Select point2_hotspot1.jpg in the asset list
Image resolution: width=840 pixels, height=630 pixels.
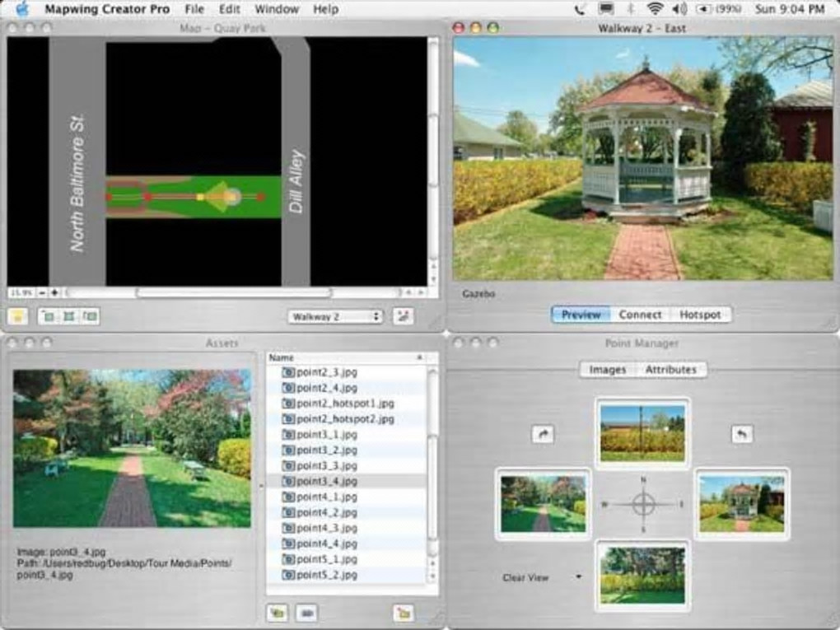tap(347, 404)
